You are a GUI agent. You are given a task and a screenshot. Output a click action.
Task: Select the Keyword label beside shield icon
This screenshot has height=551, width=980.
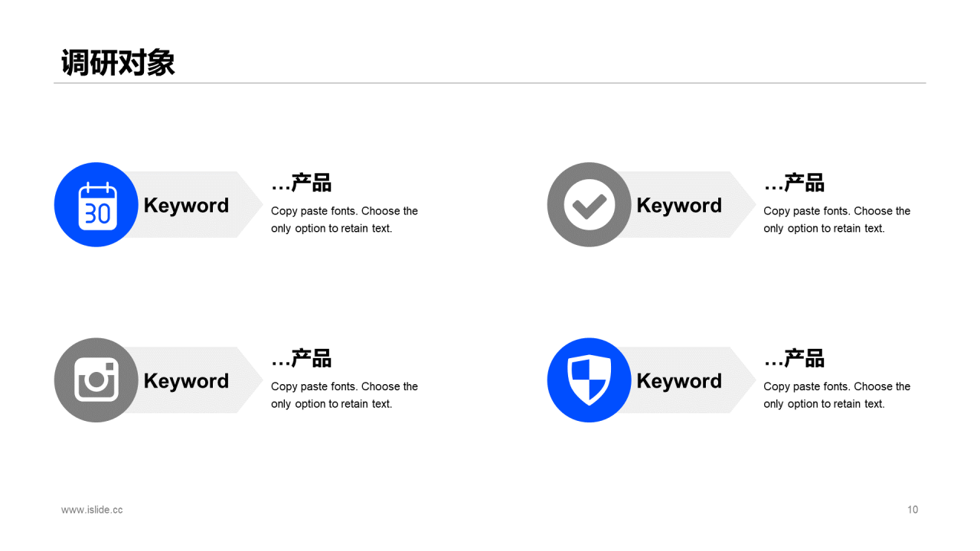coord(679,380)
